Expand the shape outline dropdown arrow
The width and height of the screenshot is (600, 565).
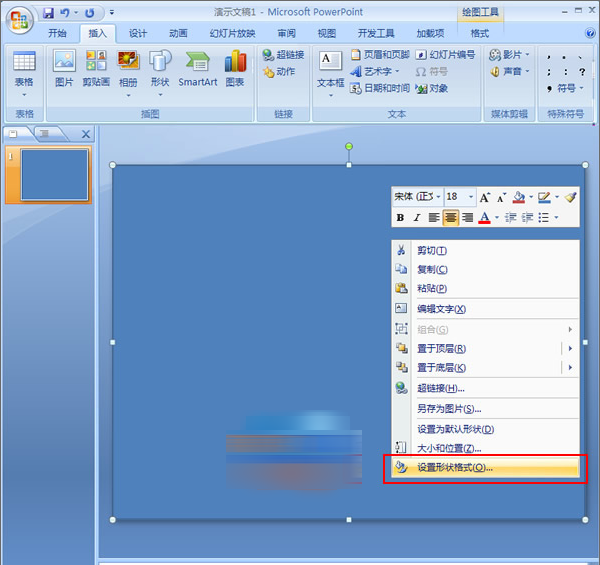tap(557, 197)
